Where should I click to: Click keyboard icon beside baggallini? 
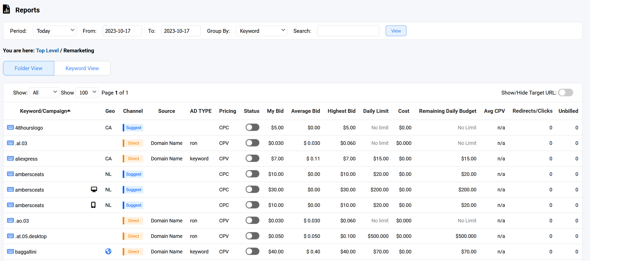tap(10, 251)
